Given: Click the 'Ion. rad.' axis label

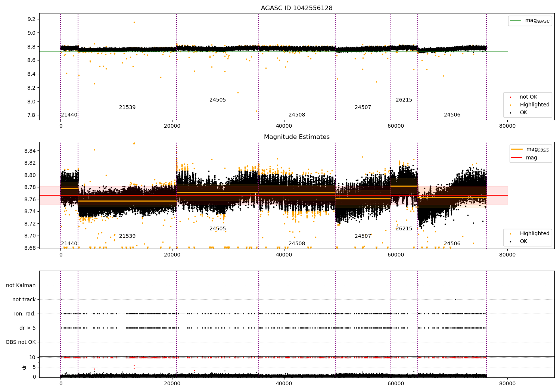Looking at the screenshot, I should click(x=25, y=314).
